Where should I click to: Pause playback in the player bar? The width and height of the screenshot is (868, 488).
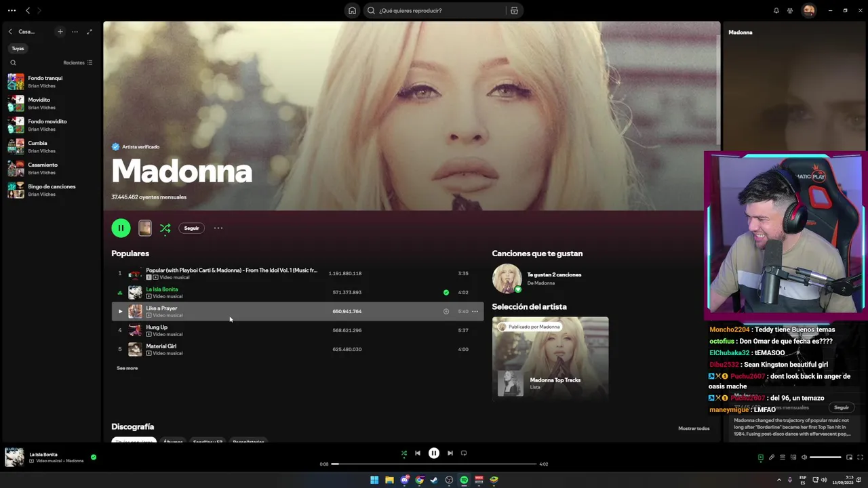[434, 453]
